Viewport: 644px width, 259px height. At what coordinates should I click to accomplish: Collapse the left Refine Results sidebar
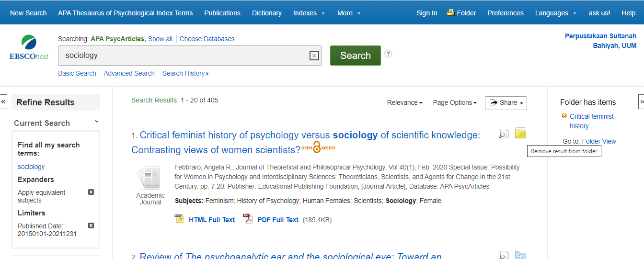(x=3, y=101)
